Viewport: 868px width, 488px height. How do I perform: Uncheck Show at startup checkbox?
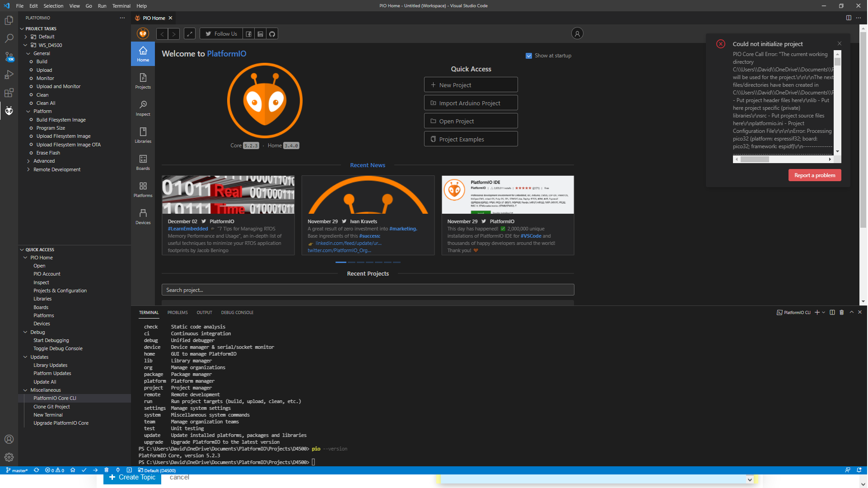tap(529, 56)
